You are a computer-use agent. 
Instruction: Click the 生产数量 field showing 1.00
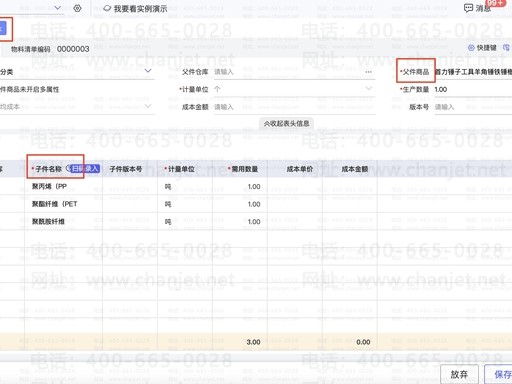click(473, 89)
